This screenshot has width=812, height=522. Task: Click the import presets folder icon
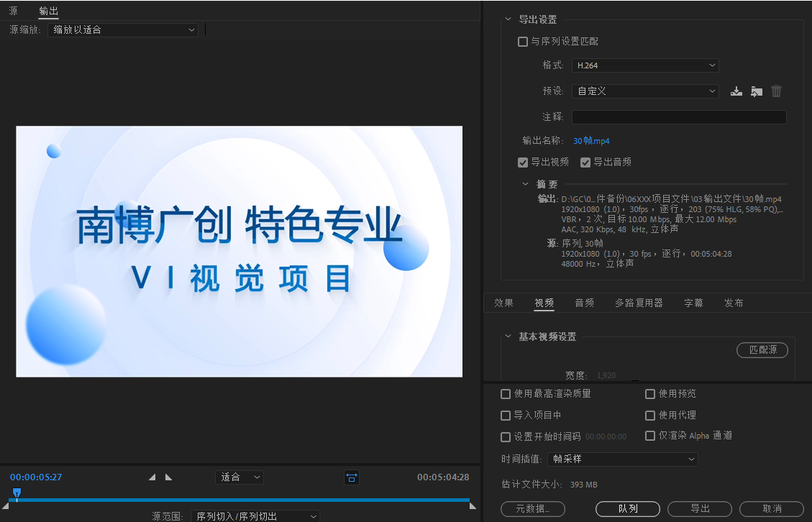coord(756,91)
